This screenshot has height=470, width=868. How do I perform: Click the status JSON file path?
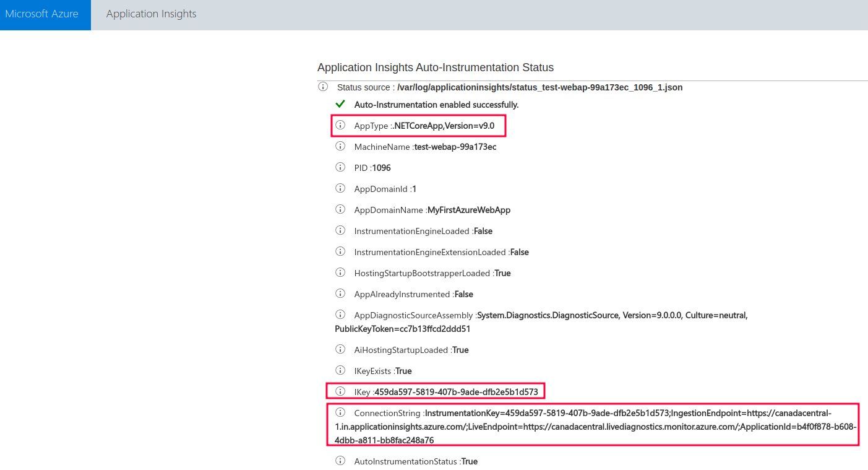(x=539, y=87)
